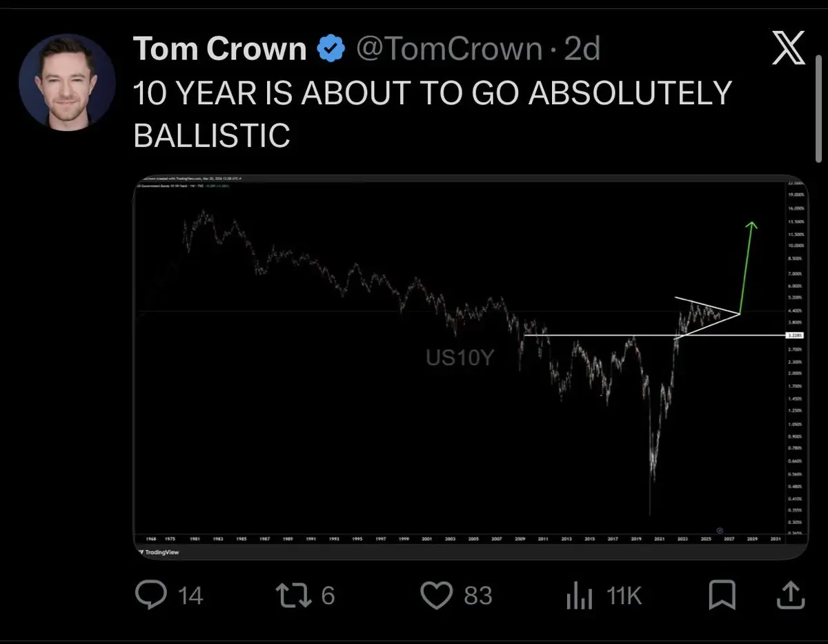
Task: Click the like count 83
Action: (477, 595)
